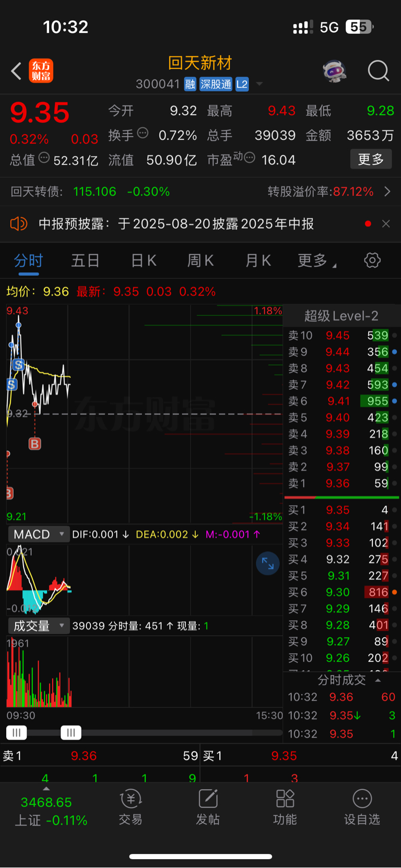Screen dimensions: 401x868
Task: Tap the blue dot beside 卖9
Action: (x=395, y=352)
